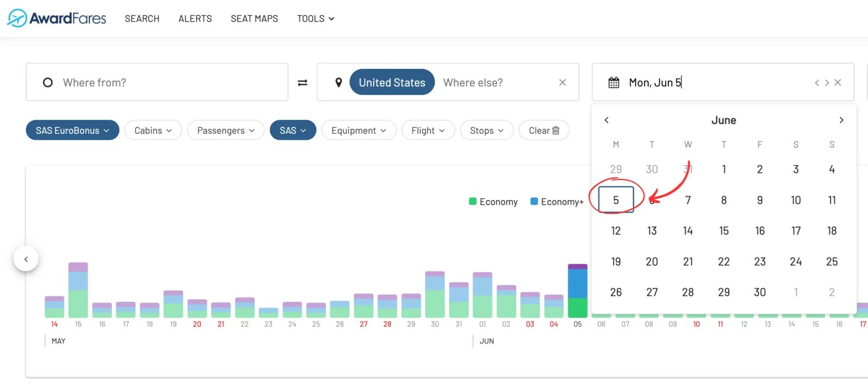
Task: Pick June 13 in calendar
Action: 652,231
